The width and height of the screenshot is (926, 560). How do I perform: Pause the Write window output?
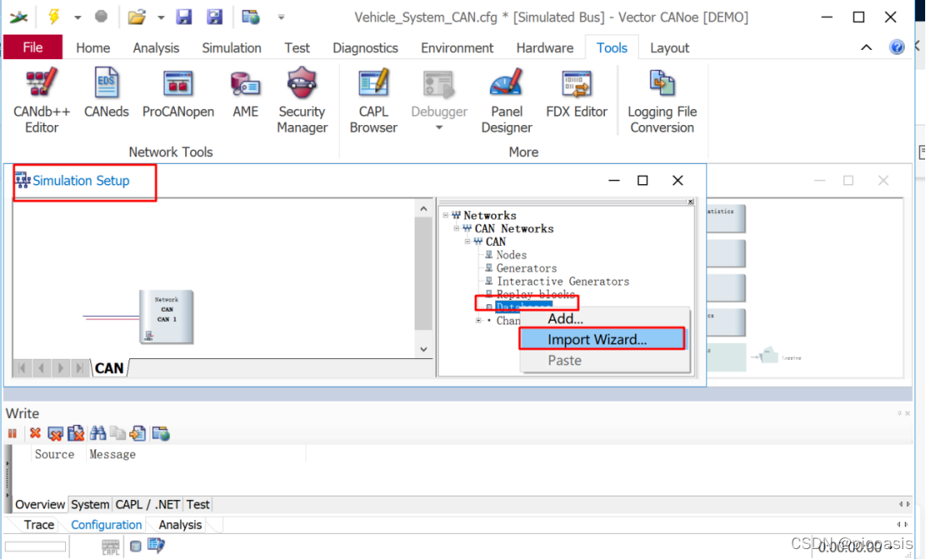click(x=12, y=433)
